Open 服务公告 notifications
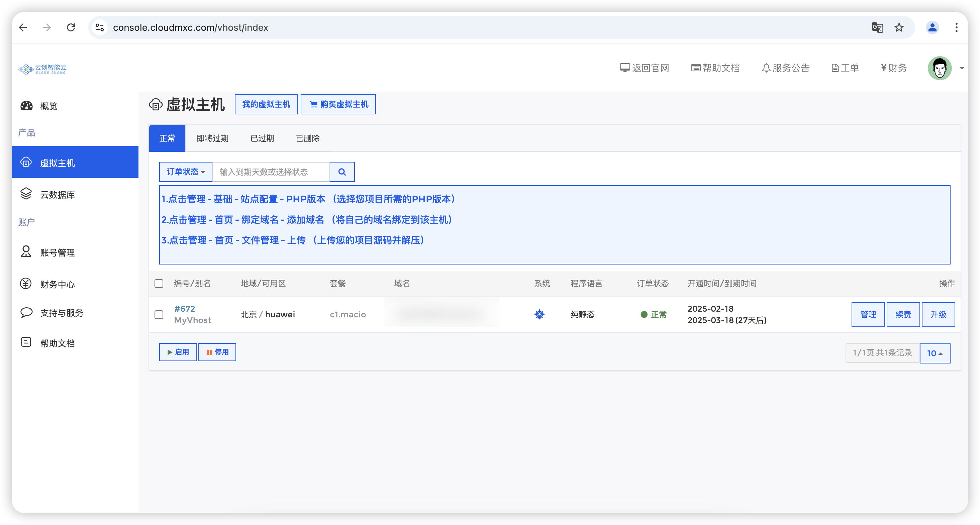 pos(786,68)
